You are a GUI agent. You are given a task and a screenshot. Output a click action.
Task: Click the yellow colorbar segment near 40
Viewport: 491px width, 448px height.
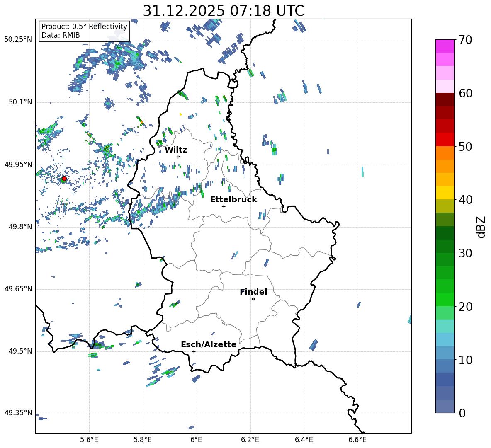(445, 193)
